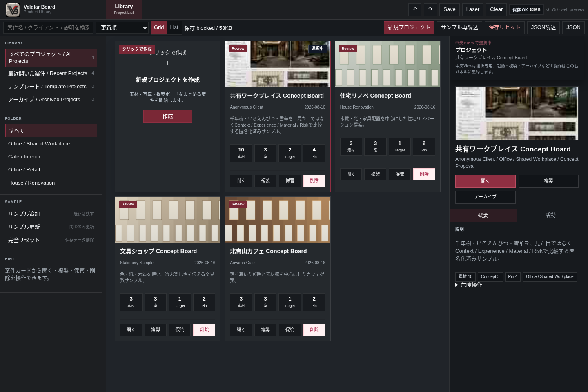This screenshot has height=392, width=588.
Task: Click the Laser button
Action: click(x=473, y=9)
